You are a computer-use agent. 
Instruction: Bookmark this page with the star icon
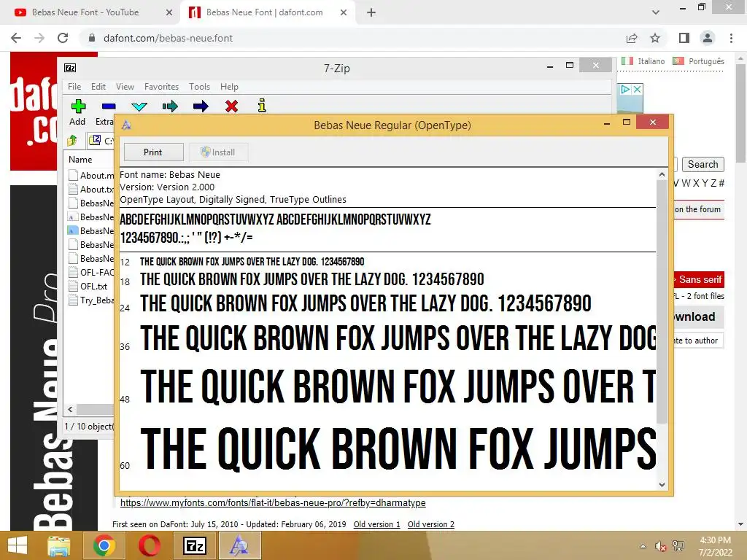click(655, 38)
